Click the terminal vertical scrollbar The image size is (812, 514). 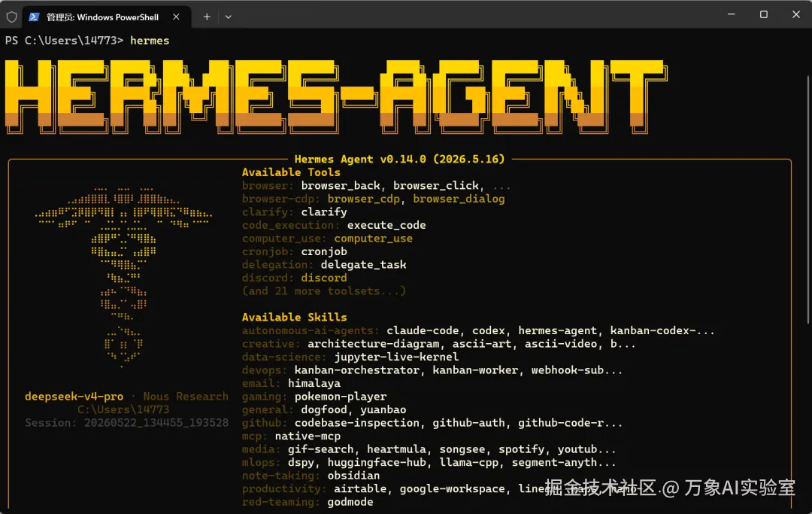807,199
